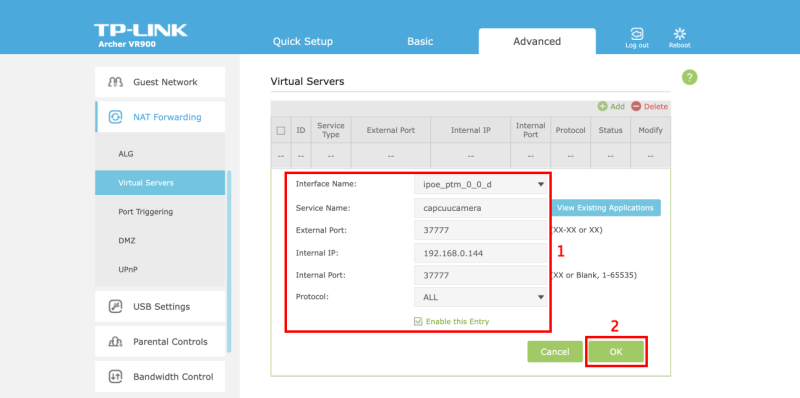Click the NAT Forwarding menu label

point(167,117)
